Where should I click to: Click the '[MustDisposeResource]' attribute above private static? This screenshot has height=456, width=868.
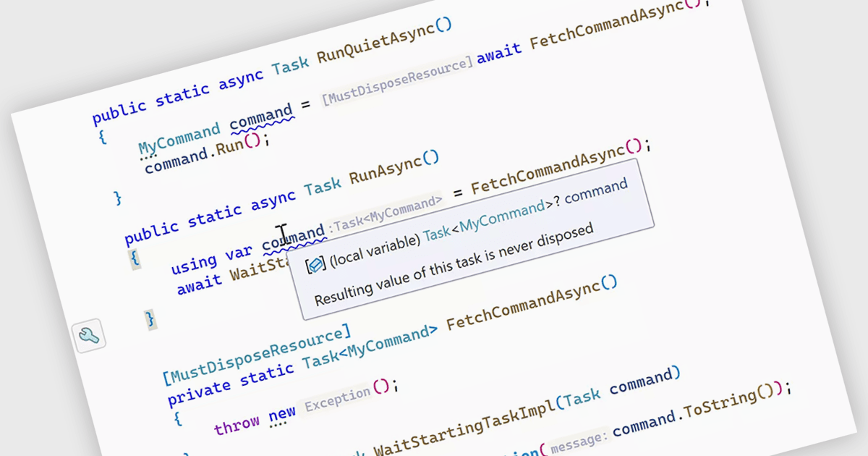tap(256, 355)
